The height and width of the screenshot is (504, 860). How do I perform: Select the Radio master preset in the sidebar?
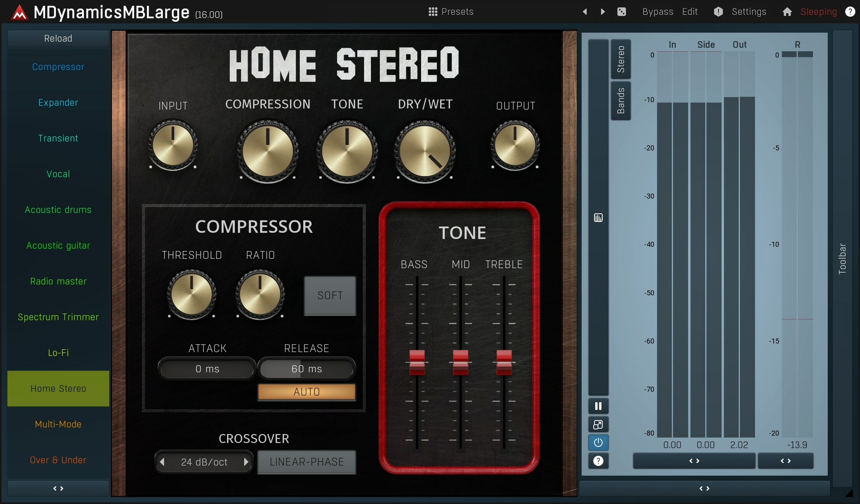point(58,281)
